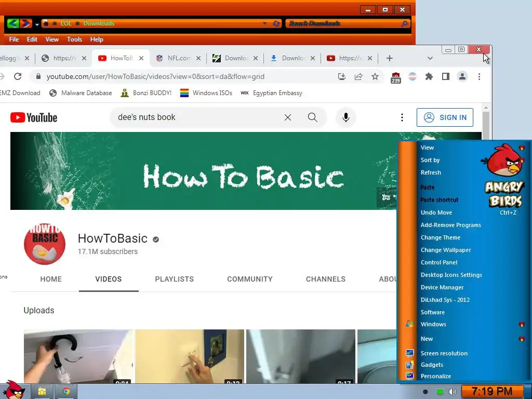Click the network tray icon
The height and width of the screenshot is (399, 532).
tap(440, 392)
